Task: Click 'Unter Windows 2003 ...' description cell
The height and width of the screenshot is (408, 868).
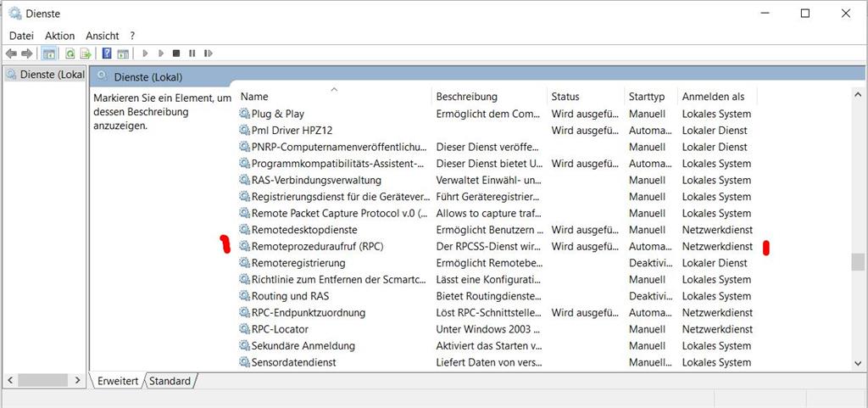Action: coord(488,329)
